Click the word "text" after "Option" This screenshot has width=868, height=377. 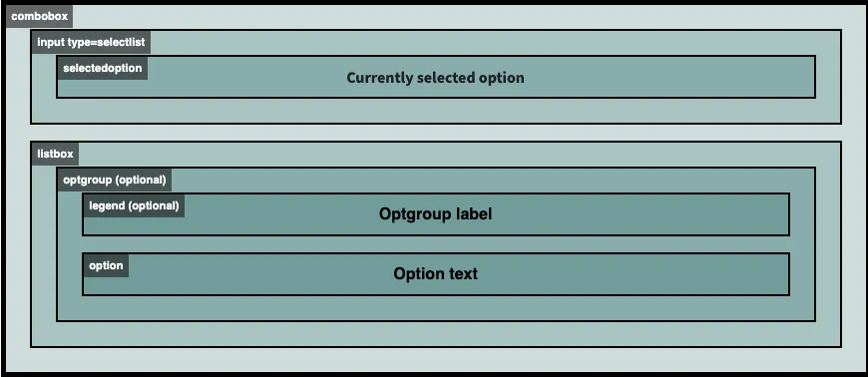[x=462, y=273]
